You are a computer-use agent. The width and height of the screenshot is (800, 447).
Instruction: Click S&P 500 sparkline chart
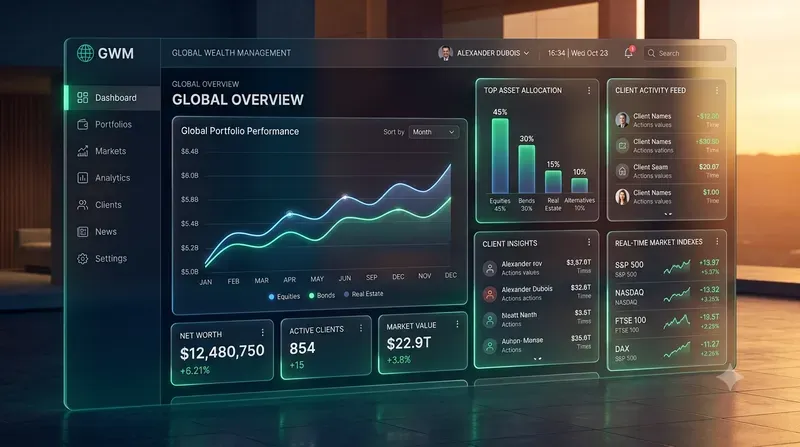[x=677, y=267]
